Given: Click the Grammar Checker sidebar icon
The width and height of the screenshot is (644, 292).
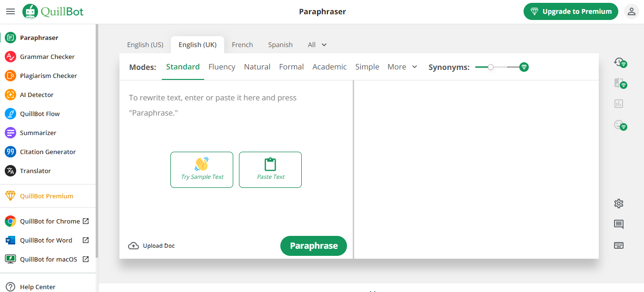Looking at the screenshot, I should [x=10, y=57].
